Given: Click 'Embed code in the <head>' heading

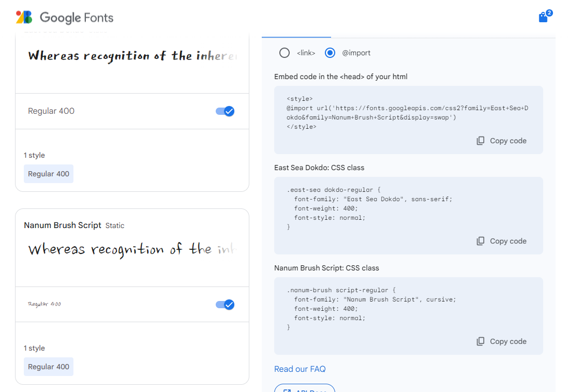Looking at the screenshot, I should (x=340, y=77).
